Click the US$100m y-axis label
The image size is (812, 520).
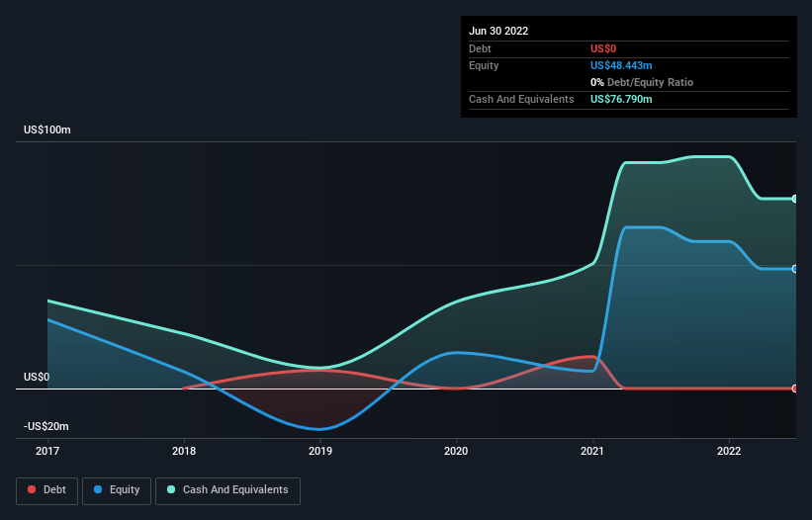[x=47, y=130]
